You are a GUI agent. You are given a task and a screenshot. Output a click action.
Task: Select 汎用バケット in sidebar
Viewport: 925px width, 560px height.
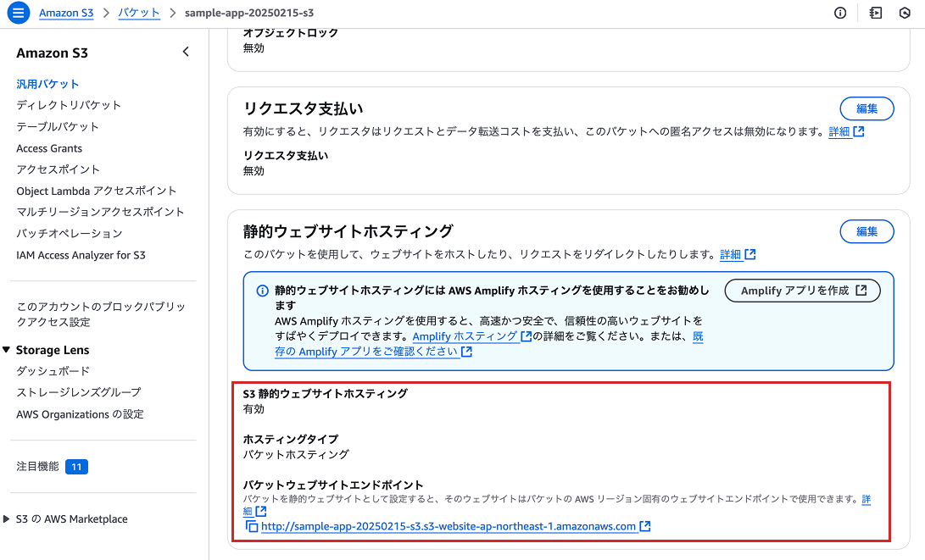(47, 84)
